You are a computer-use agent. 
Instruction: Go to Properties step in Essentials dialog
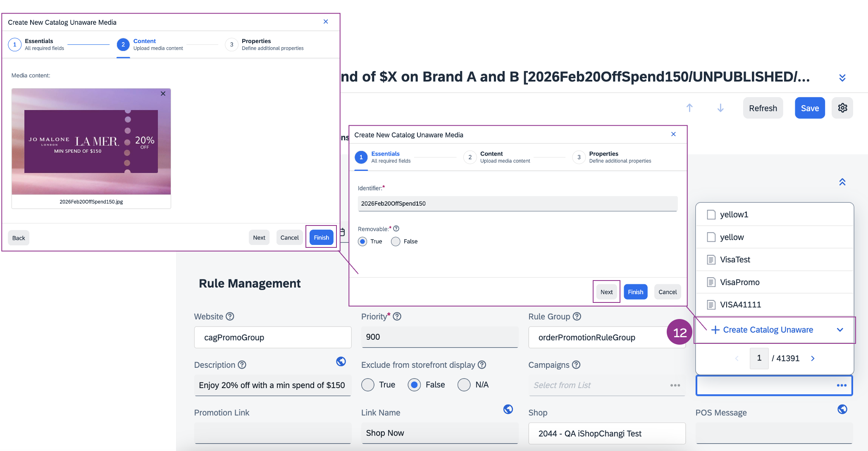tap(579, 157)
